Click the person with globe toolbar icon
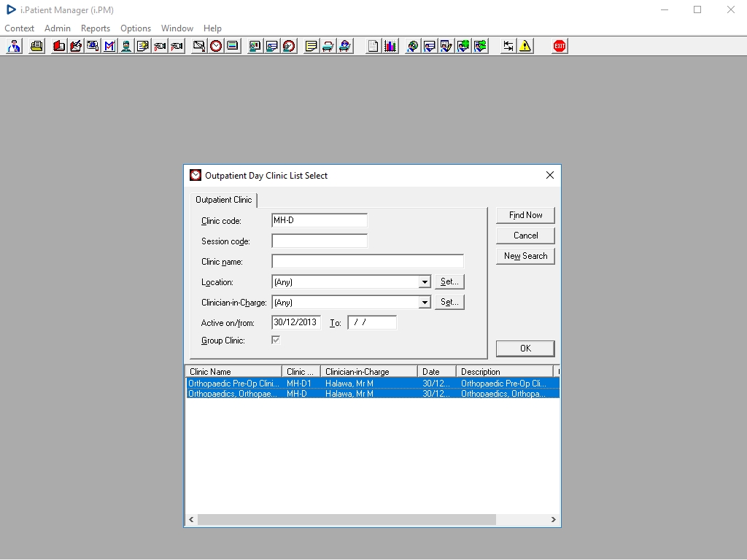This screenshot has height=560, width=747. pos(413,46)
